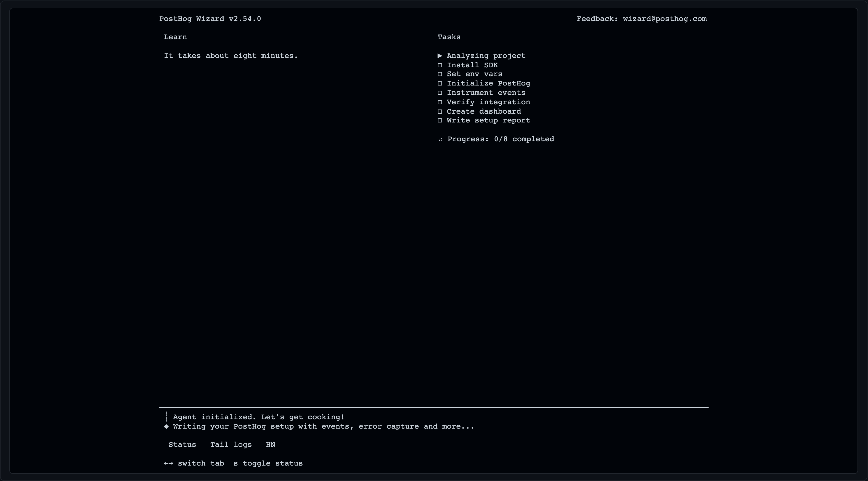Click the 'Initialize PostHog' task text
Screen dimensions: 868x481
click(488, 84)
